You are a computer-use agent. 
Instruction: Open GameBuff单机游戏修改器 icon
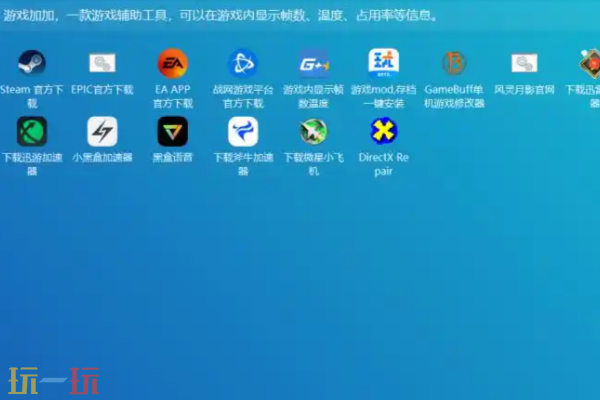click(454, 63)
